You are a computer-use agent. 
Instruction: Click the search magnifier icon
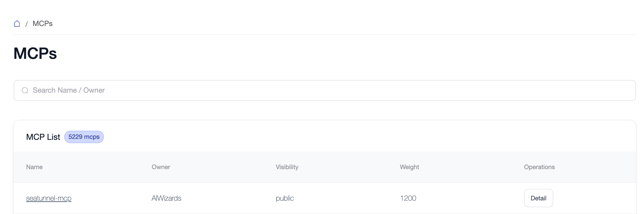tap(25, 90)
